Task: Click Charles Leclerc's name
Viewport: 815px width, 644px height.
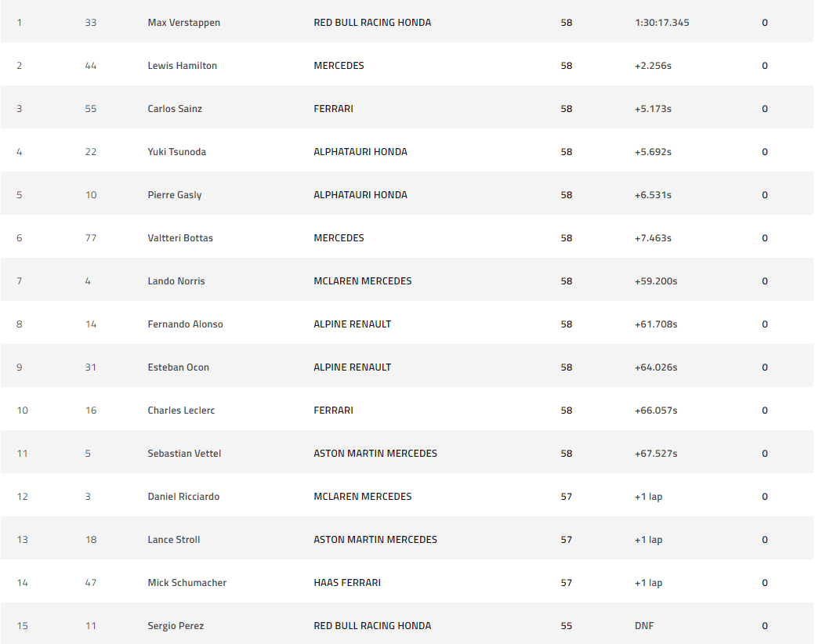Action: (x=181, y=411)
